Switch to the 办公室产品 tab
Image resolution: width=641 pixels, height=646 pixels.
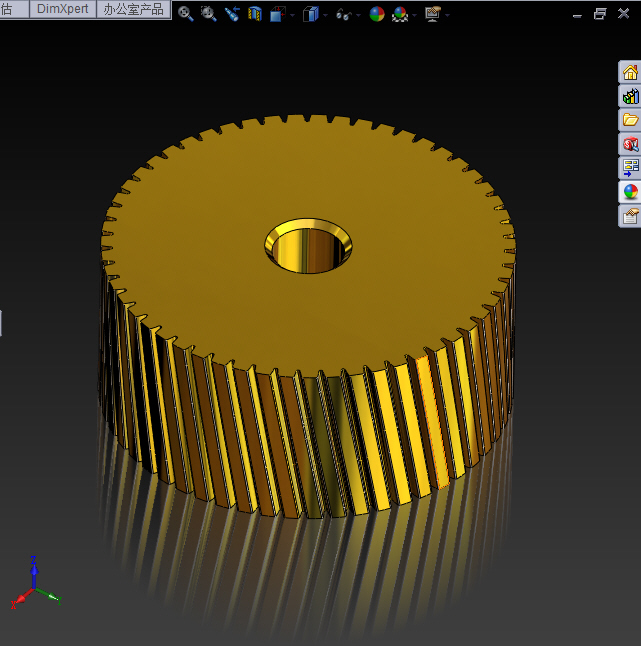[x=133, y=9]
